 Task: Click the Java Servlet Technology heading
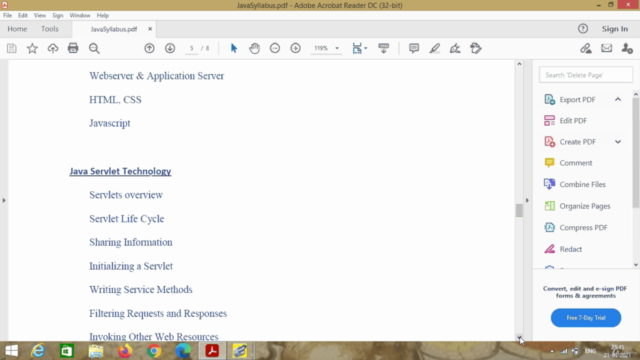point(120,171)
